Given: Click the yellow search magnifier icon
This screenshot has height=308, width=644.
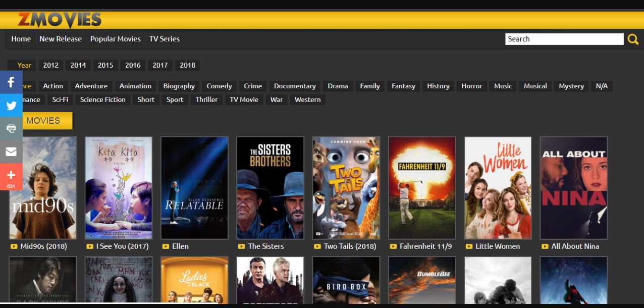Looking at the screenshot, I should (633, 38).
